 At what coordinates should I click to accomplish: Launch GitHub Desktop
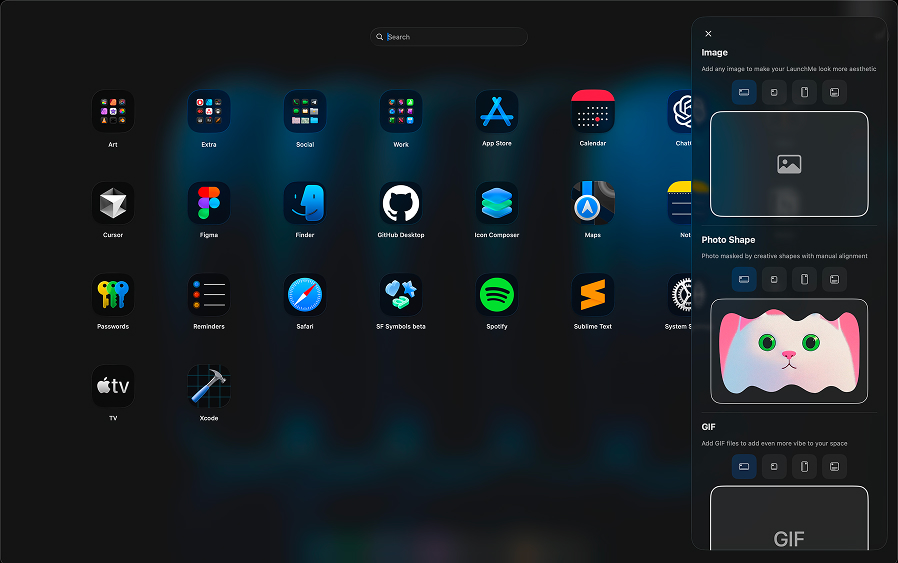tap(401, 203)
